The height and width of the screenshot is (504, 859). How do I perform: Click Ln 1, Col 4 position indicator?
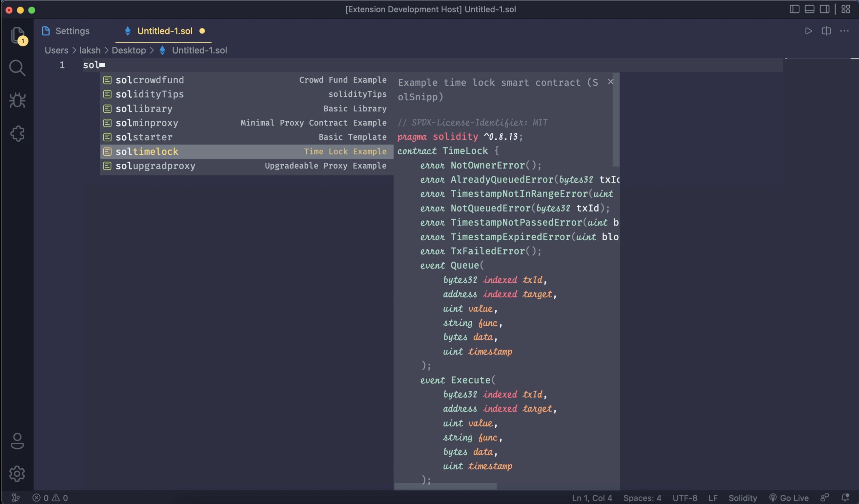(x=592, y=498)
